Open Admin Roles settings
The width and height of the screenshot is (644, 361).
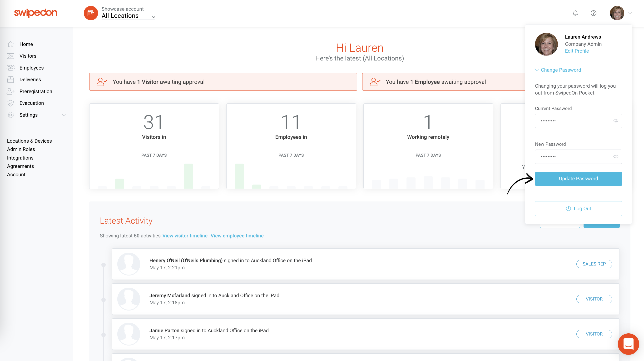(x=21, y=149)
